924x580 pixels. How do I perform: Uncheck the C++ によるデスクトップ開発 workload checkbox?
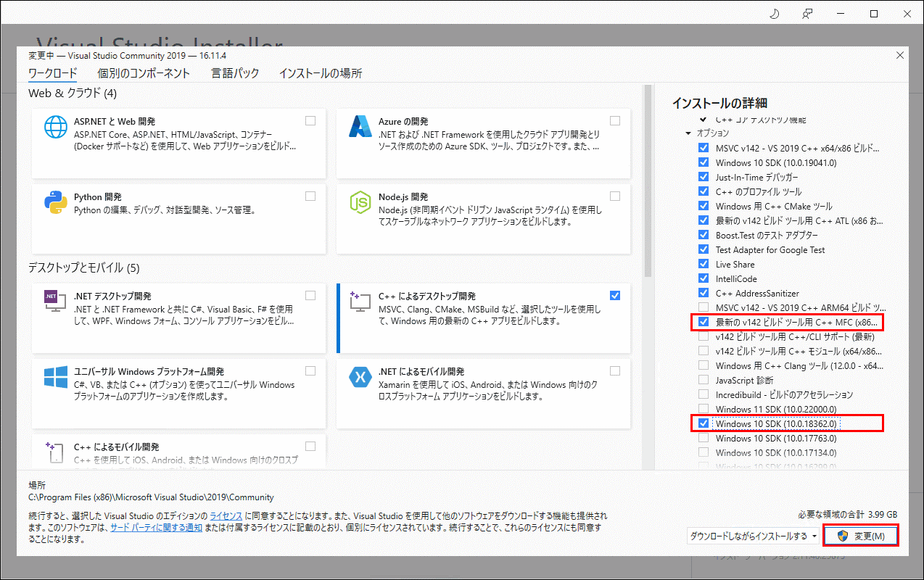(x=615, y=295)
